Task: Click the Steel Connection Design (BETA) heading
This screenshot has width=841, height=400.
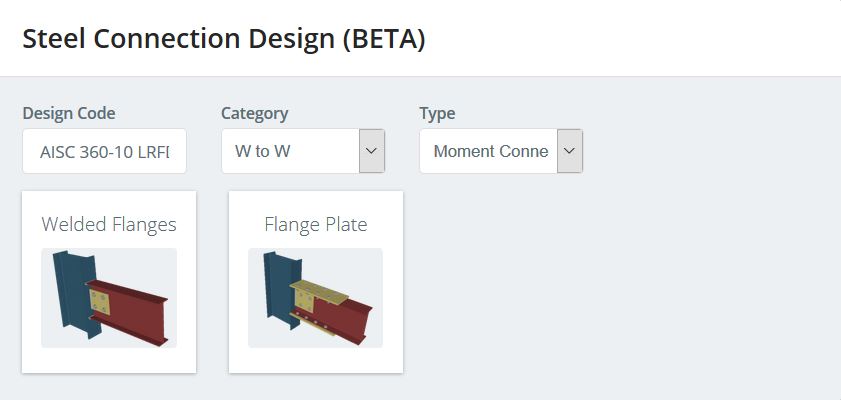Action: 224,39
